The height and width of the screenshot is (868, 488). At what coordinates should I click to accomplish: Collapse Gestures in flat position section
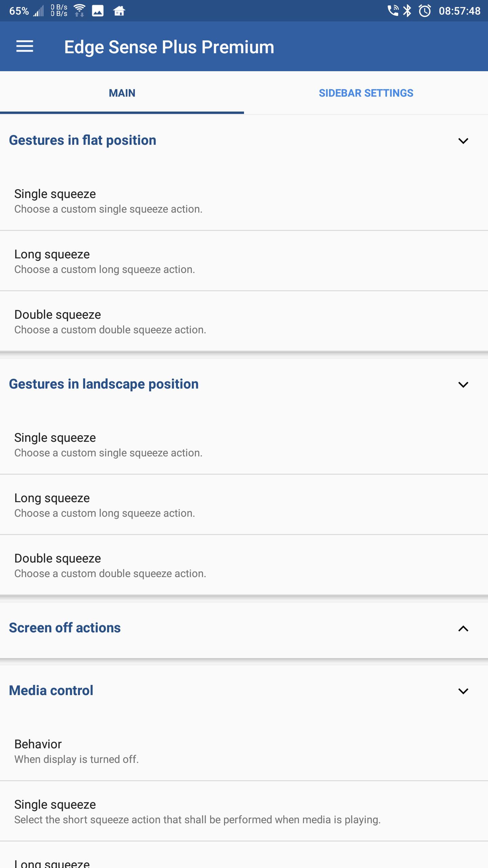pos(463,140)
